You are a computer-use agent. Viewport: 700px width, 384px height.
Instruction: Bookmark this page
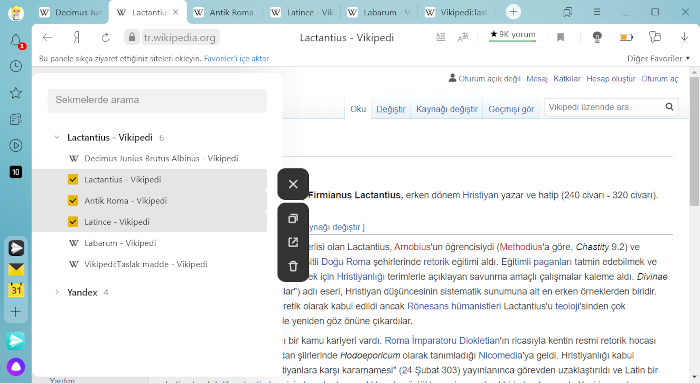tap(561, 38)
